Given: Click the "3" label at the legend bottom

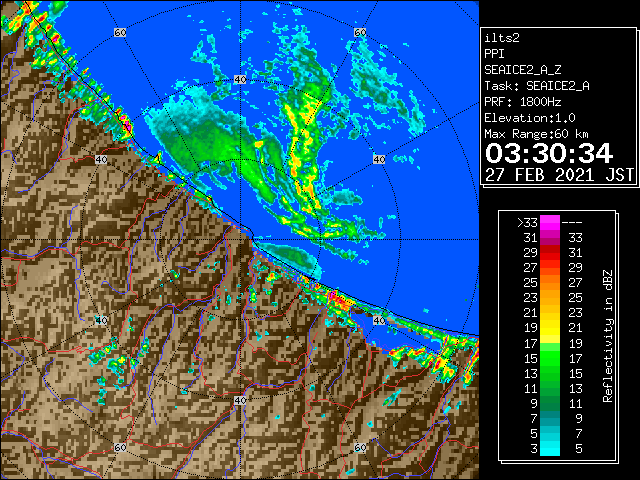Looking at the screenshot, I should [534, 449].
